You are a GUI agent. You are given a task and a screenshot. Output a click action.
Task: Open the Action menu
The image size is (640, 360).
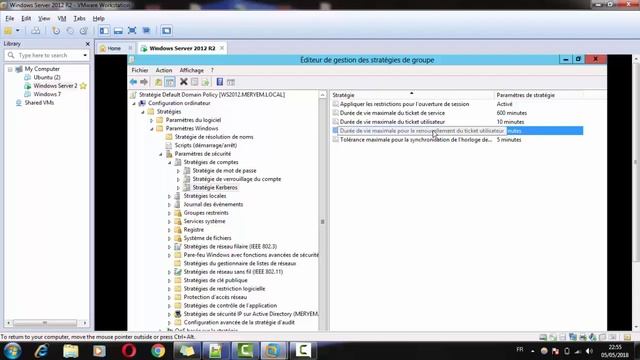pos(164,70)
